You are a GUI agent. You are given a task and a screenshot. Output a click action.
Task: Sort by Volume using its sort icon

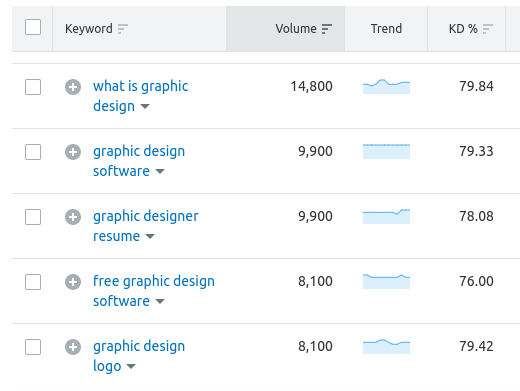[327, 29]
